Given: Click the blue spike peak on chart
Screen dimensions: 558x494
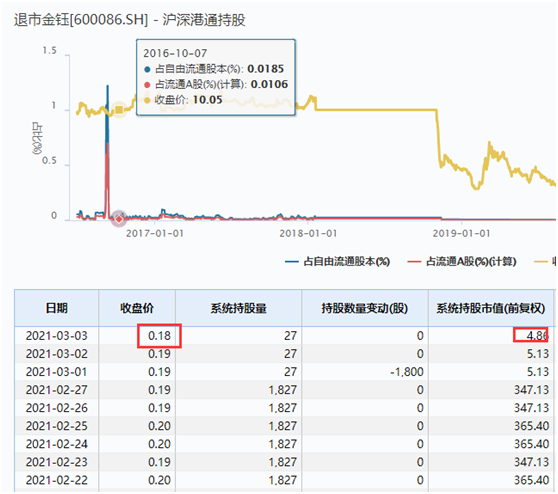Looking at the screenshot, I should point(107,86).
